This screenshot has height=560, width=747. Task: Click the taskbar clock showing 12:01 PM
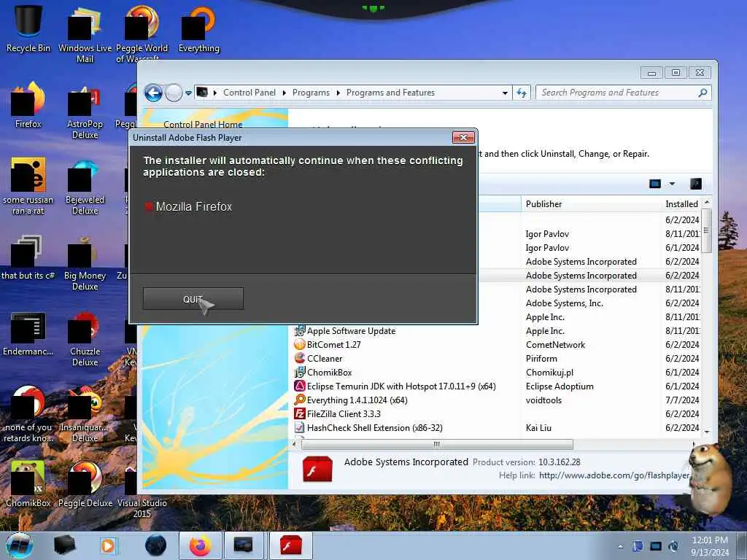pos(710,546)
